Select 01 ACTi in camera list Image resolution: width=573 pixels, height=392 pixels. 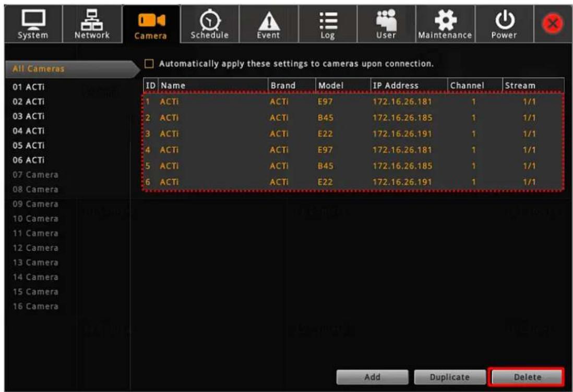click(x=29, y=87)
